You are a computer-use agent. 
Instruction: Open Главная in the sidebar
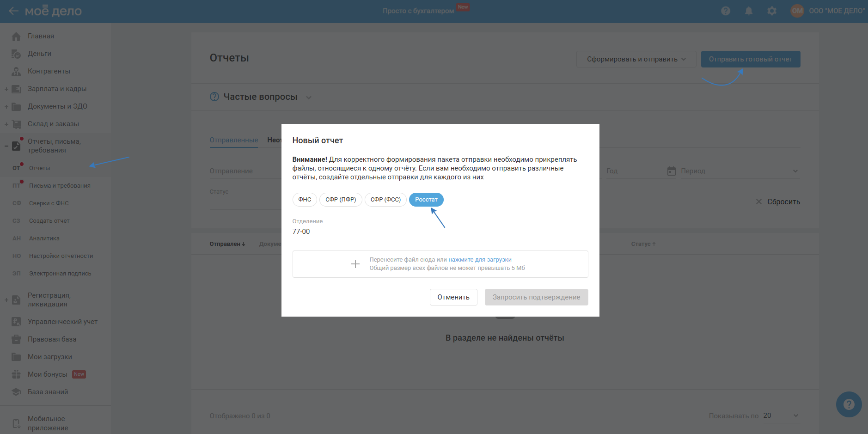click(41, 36)
